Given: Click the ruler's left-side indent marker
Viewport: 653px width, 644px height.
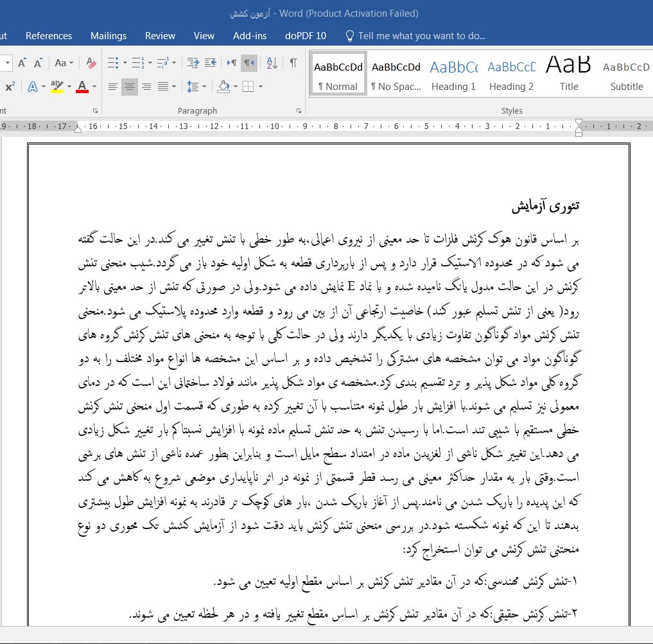Looking at the screenshot, I should click(78, 128).
